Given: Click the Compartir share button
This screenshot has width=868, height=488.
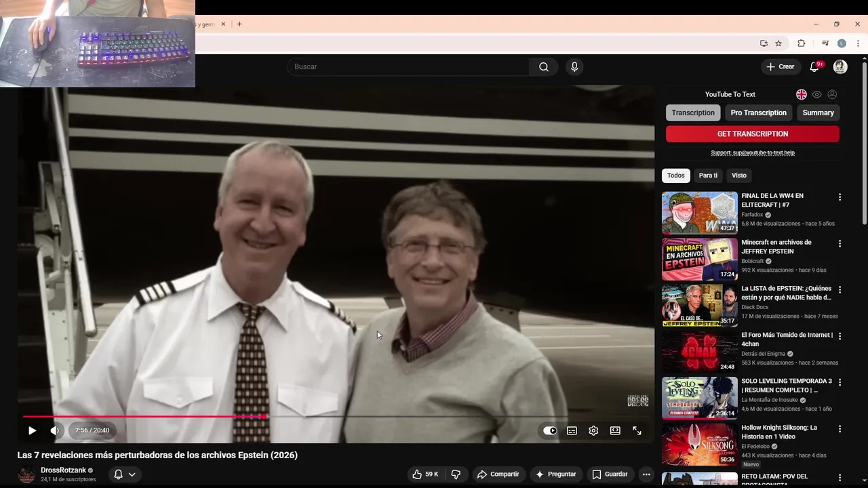Looking at the screenshot, I should pos(498,474).
